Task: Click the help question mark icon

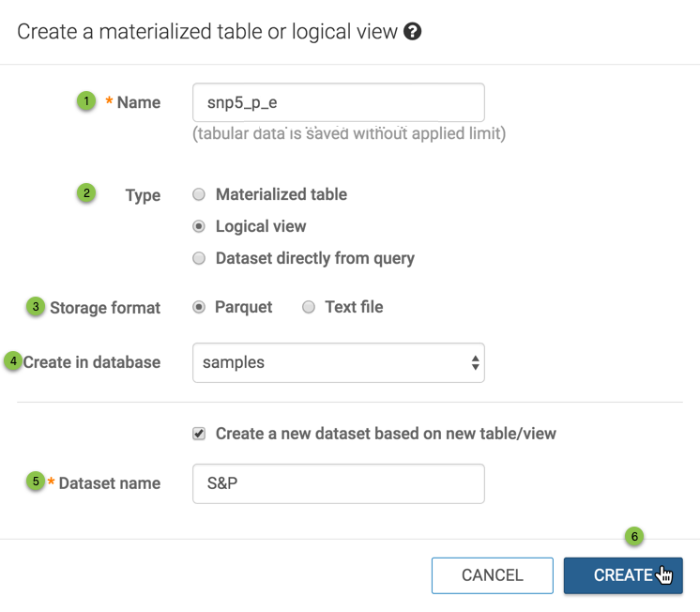Action: tap(412, 32)
